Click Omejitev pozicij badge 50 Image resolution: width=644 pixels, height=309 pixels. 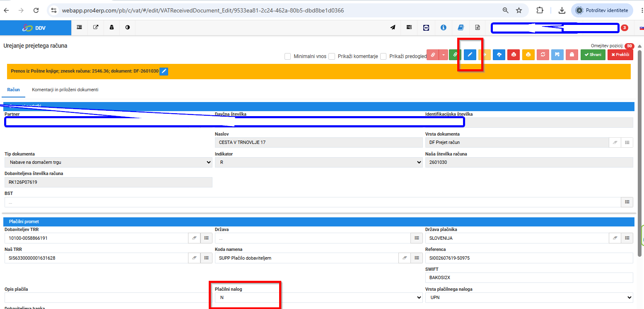pos(630,46)
